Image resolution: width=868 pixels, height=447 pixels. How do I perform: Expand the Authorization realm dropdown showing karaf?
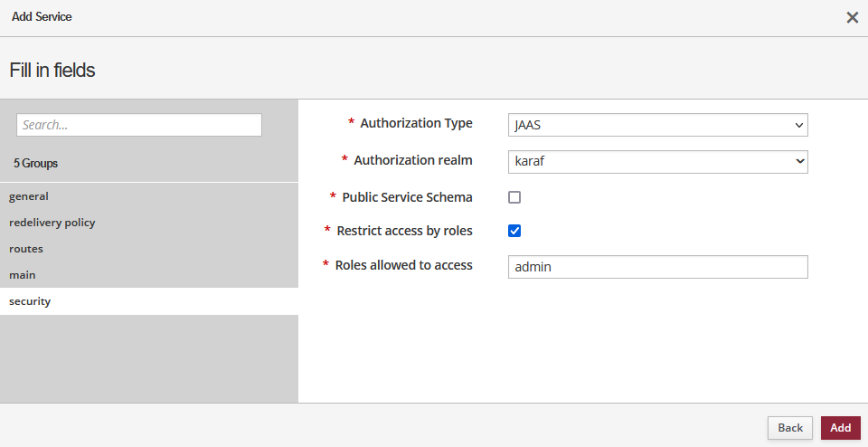click(x=657, y=161)
